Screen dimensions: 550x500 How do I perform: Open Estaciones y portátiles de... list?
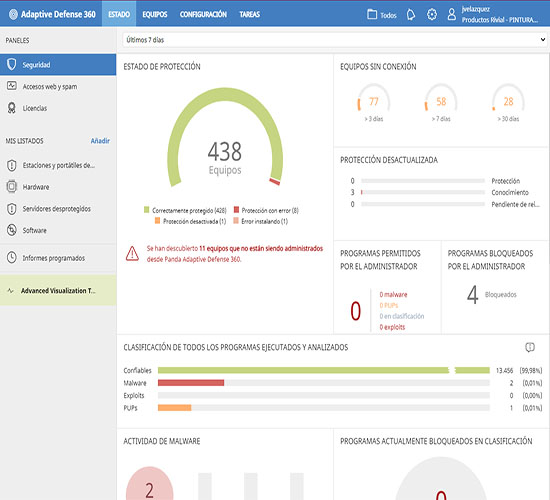point(58,165)
